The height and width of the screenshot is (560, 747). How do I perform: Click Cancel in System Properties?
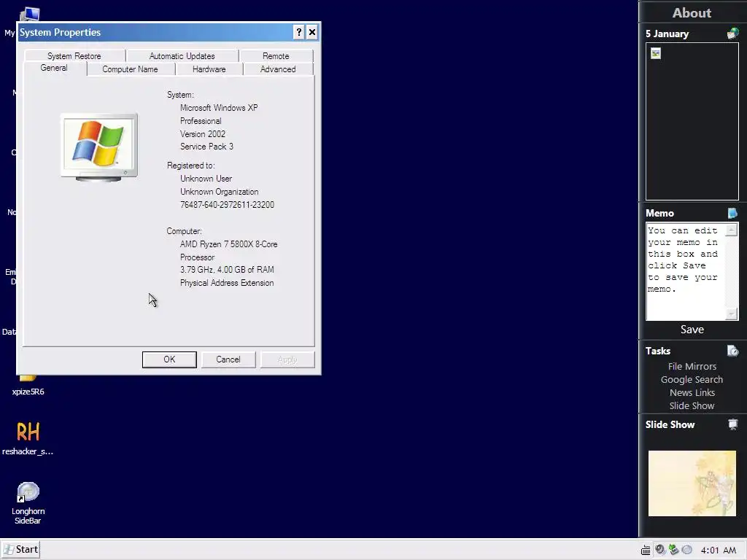[x=228, y=359]
